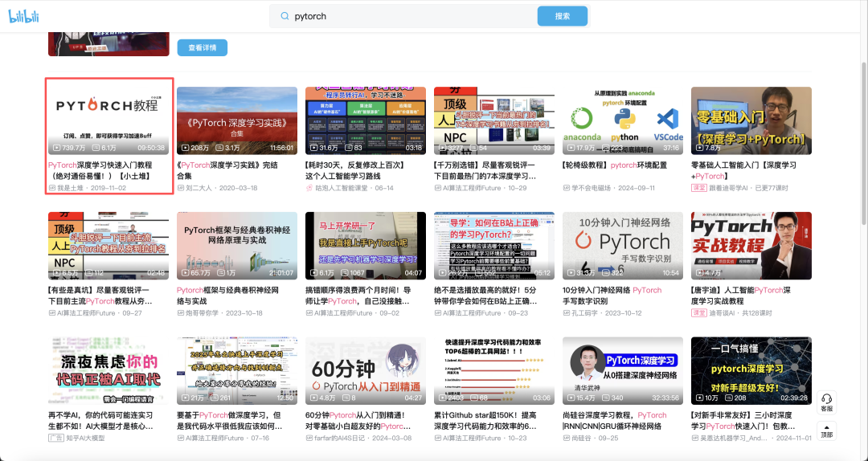Viewport: 868px width, 461px height.
Task: Open the 客服 headset support icon
Action: point(826,402)
